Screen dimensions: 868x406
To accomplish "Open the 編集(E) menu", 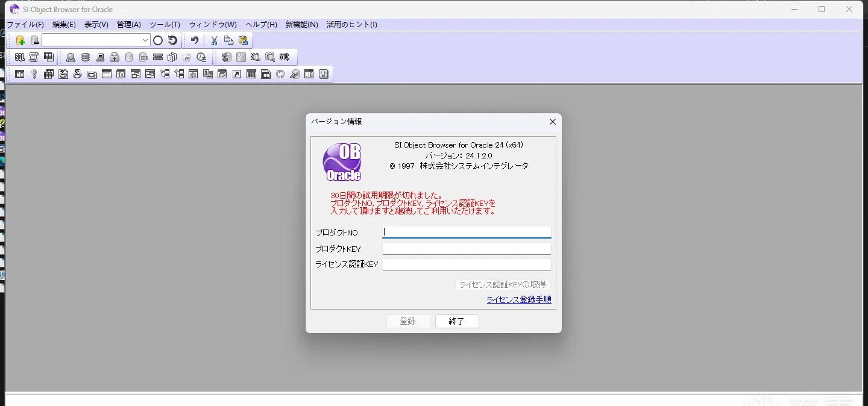I will click(x=64, y=25).
